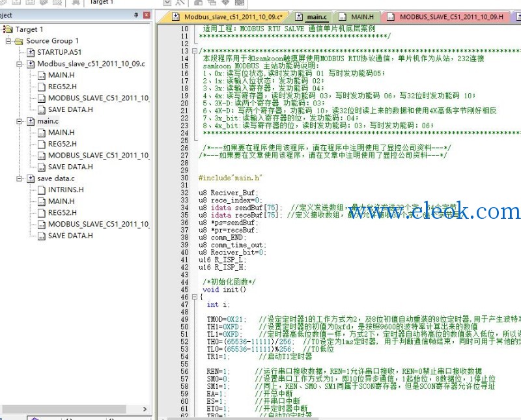
Task: Click the Source Group 1 folder icon
Action: pyautogui.click(x=19, y=41)
